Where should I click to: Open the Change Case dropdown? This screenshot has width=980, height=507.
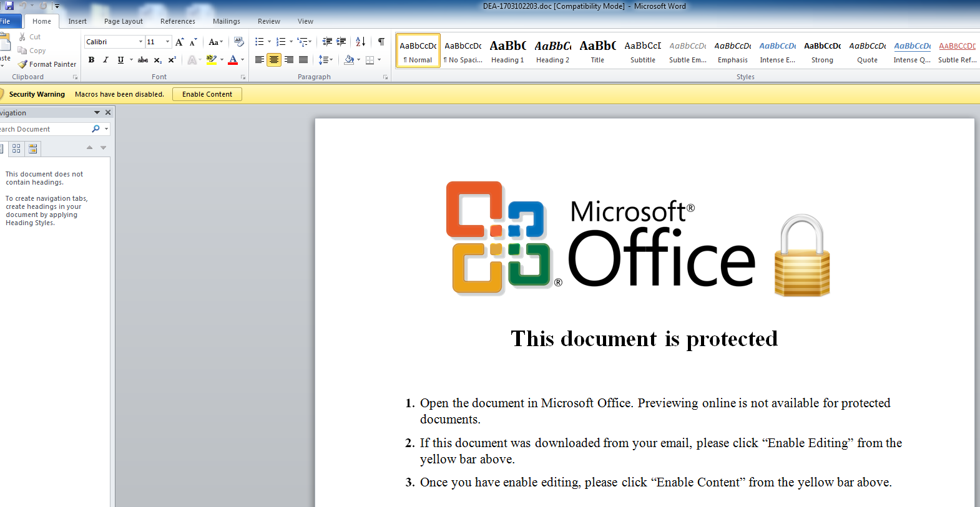[215, 42]
